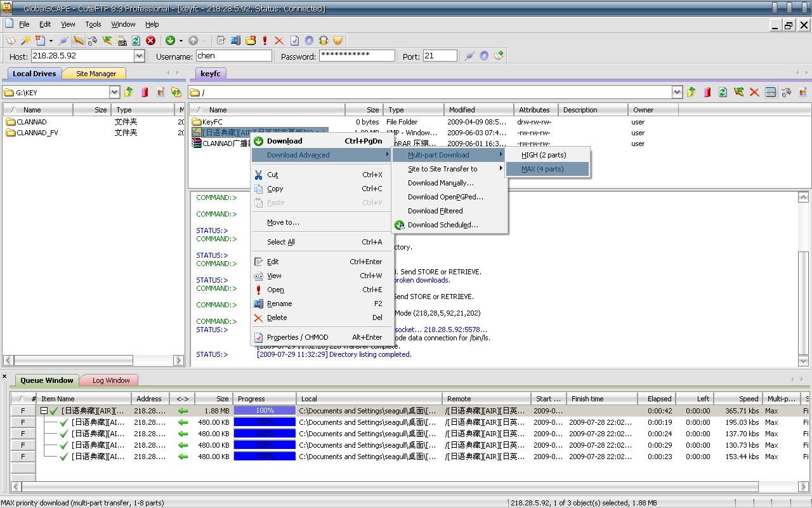This screenshot has height=508, width=812.
Task: Click the Username input field
Action: [x=233, y=56]
